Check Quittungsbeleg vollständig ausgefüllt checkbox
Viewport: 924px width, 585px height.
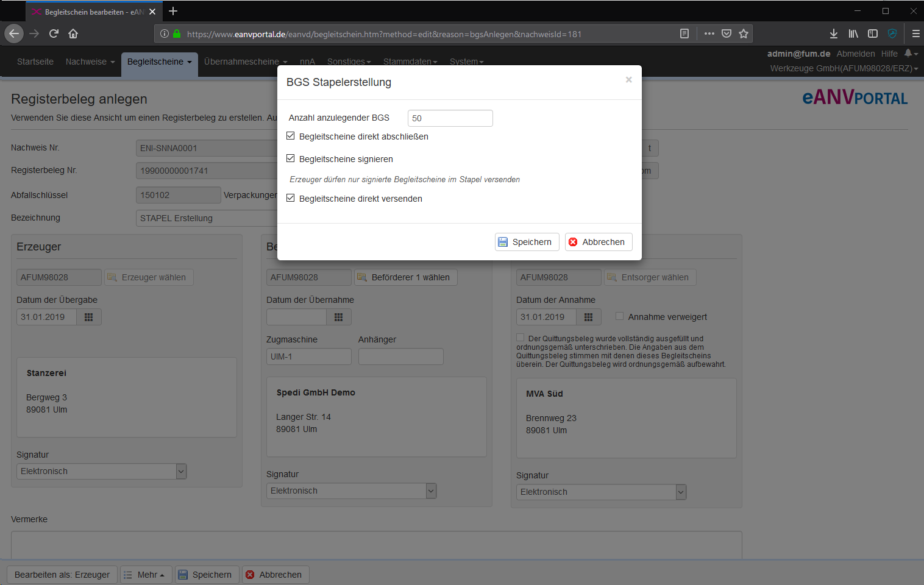[521, 338]
